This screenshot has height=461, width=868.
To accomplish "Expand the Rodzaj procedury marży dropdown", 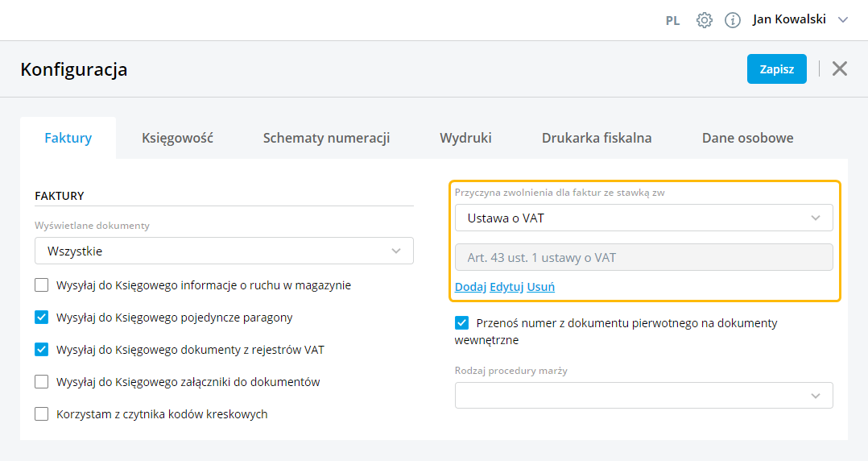I will (643, 396).
